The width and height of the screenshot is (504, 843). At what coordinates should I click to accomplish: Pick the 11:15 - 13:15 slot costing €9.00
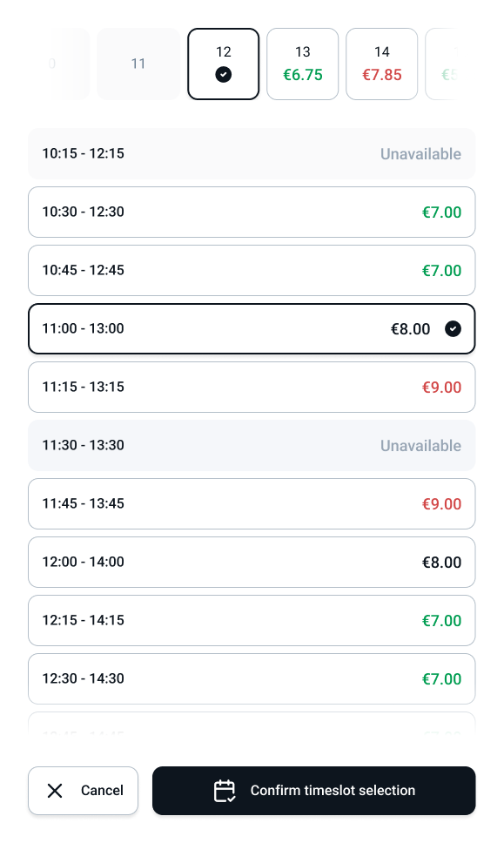point(252,387)
